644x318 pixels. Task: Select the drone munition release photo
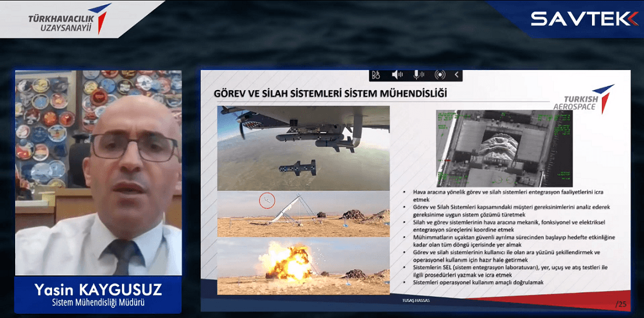[303, 148]
